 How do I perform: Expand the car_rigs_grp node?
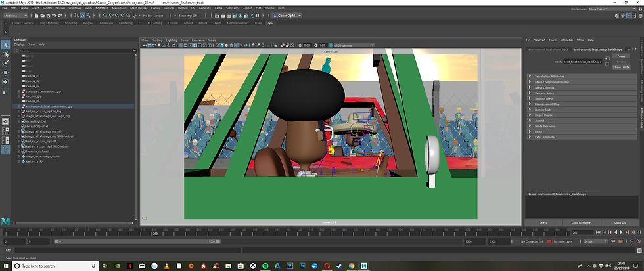click(x=19, y=95)
